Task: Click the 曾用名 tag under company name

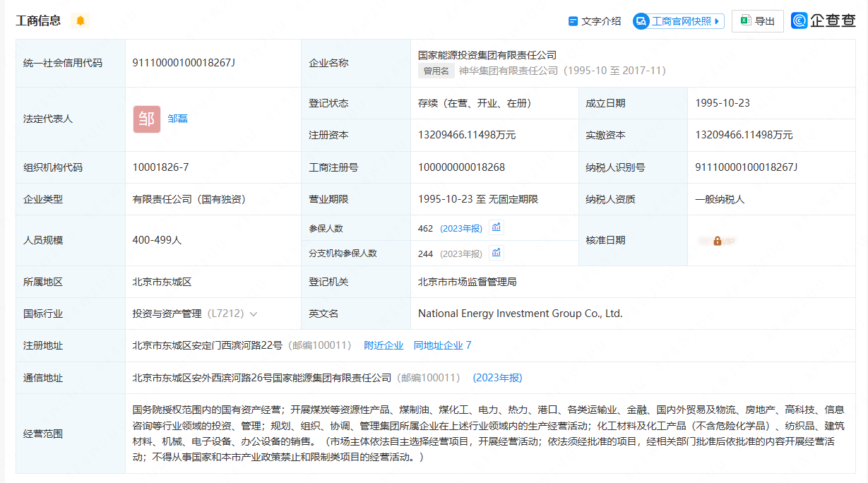Action: tap(436, 71)
